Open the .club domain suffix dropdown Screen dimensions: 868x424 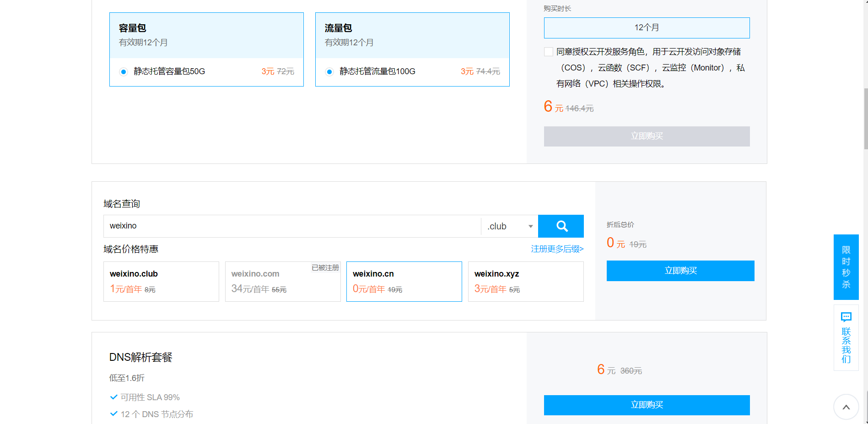(509, 226)
